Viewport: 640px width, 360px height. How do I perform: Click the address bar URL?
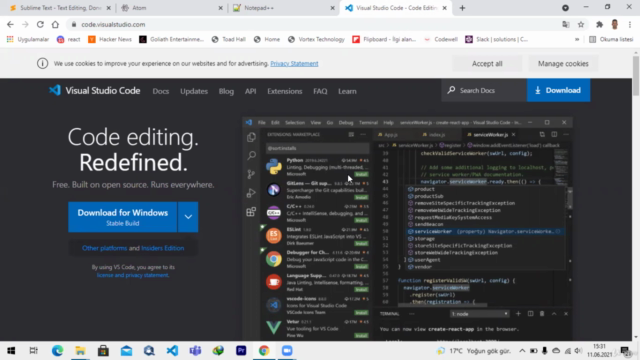(x=113, y=24)
